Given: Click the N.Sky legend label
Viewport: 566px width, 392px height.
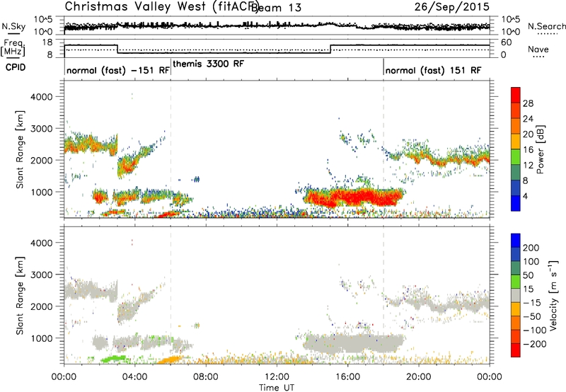Looking at the screenshot, I should click(x=13, y=26).
